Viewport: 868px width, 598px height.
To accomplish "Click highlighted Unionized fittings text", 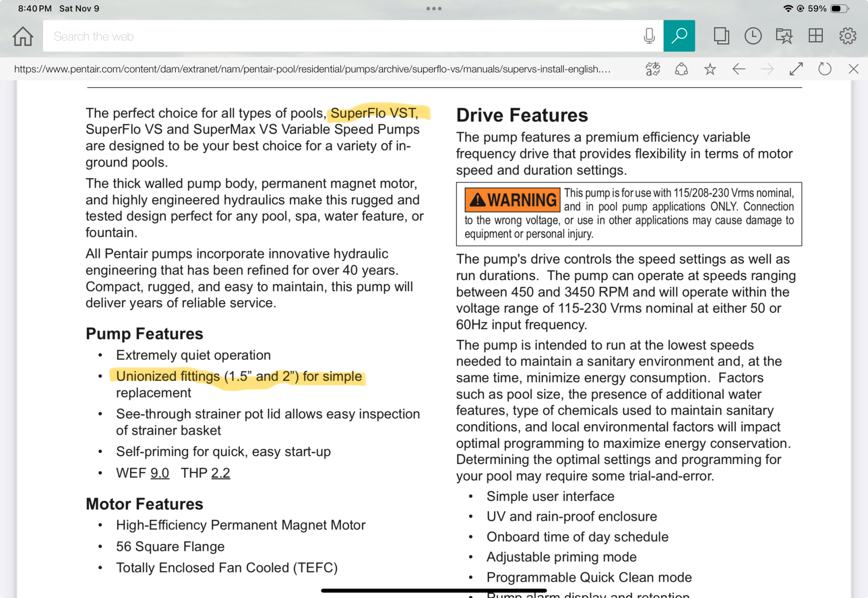I will [239, 376].
